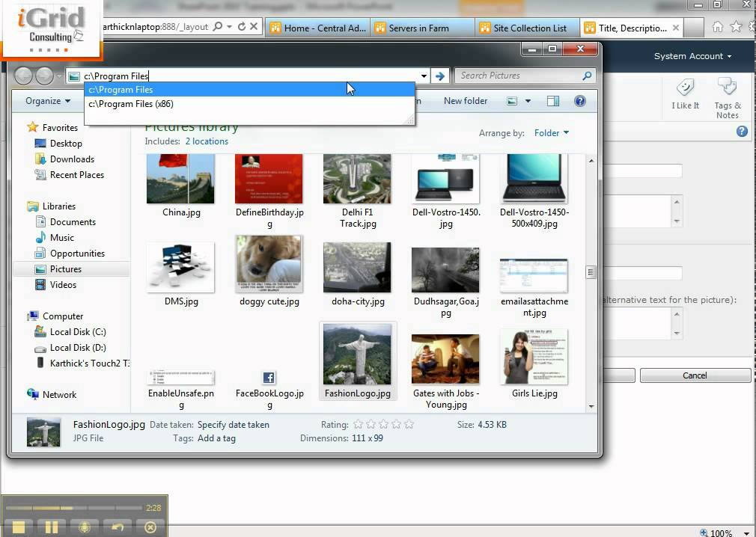This screenshot has width=756, height=537.
Task: Select Recent Places in Favorites
Action: (x=77, y=175)
